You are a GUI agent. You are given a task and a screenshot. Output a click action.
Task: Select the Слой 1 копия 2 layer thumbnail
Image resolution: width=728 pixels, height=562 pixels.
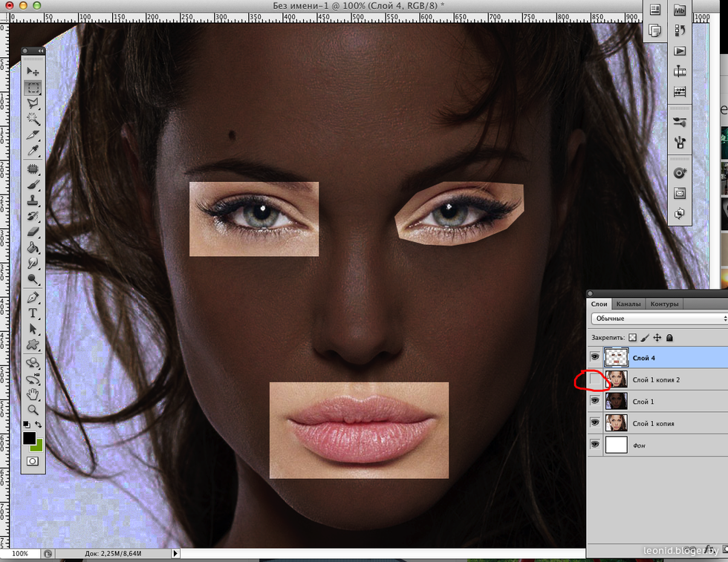click(616, 379)
